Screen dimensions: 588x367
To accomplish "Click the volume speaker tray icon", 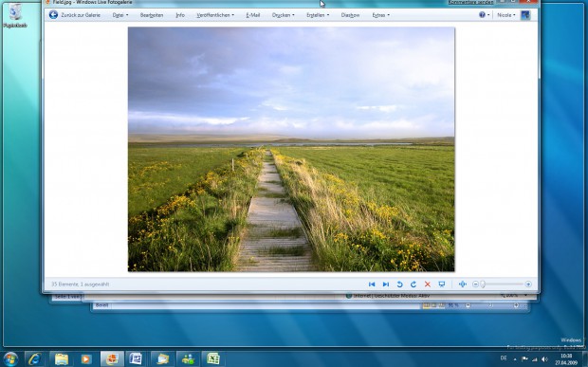I will [544, 359].
